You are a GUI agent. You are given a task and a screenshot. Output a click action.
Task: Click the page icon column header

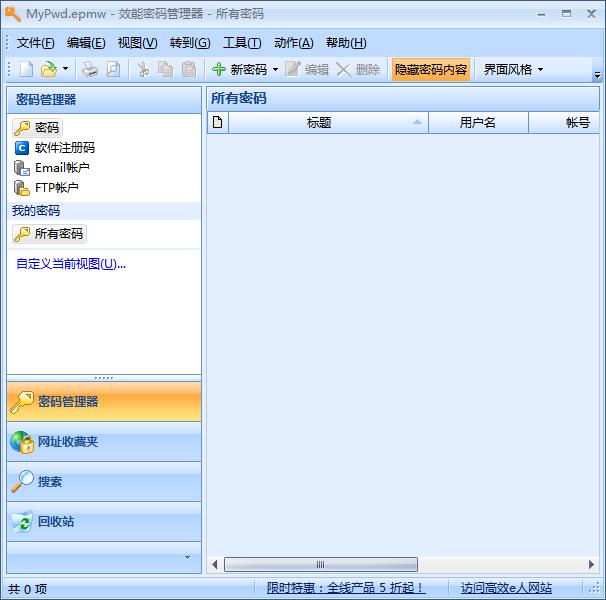(218, 123)
